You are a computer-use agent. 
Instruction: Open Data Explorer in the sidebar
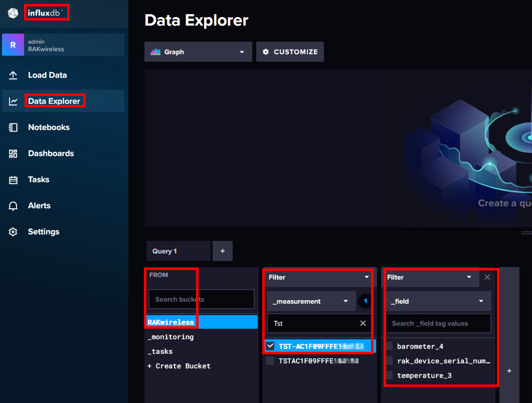(54, 101)
